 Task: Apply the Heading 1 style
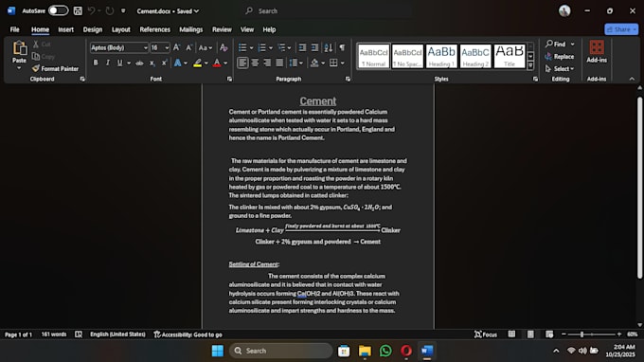441,56
